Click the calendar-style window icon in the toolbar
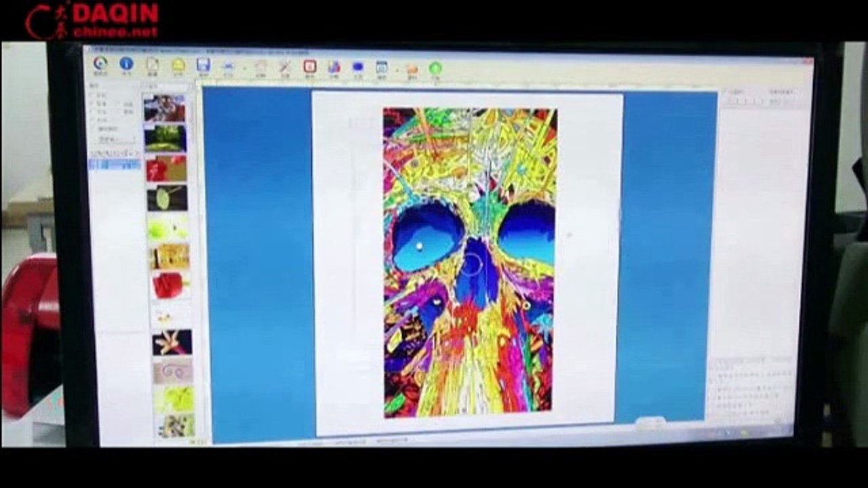Image resolution: width=868 pixels, height=488 pixels. tap(382, 68)
